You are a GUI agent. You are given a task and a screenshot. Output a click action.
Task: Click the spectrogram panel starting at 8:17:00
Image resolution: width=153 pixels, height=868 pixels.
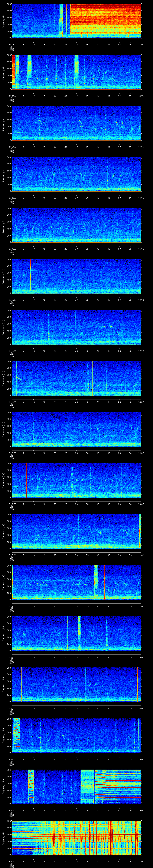point(77,378)
